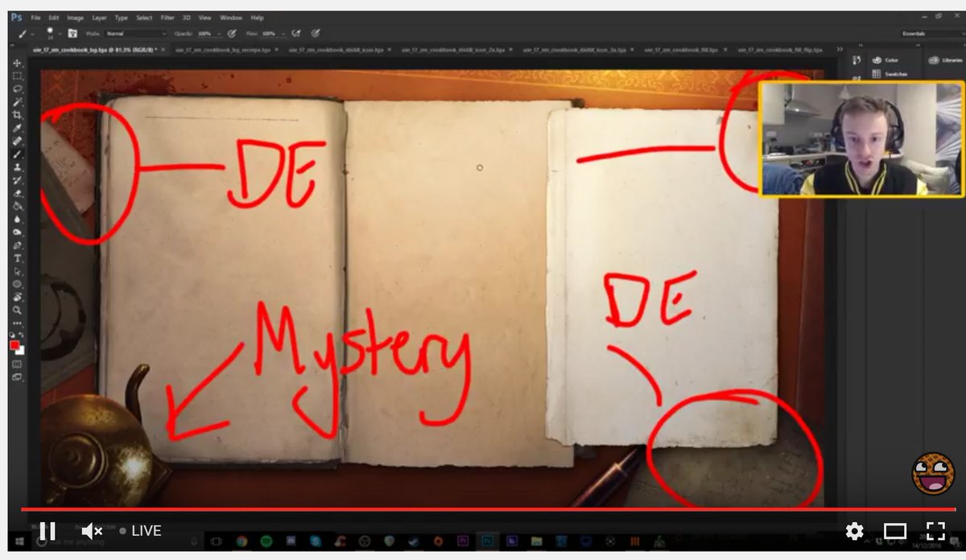Select the Magic Wand tool
Image resolution: width=966 pixels, height=560 pixels.
[18, 102]
